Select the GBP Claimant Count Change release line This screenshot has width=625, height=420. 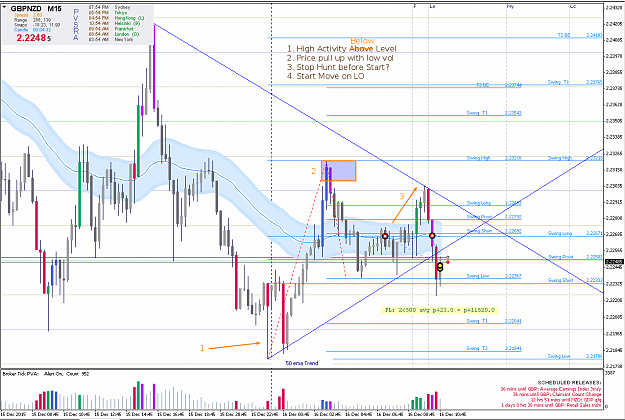pyautogui.click(x=557, y=394)
